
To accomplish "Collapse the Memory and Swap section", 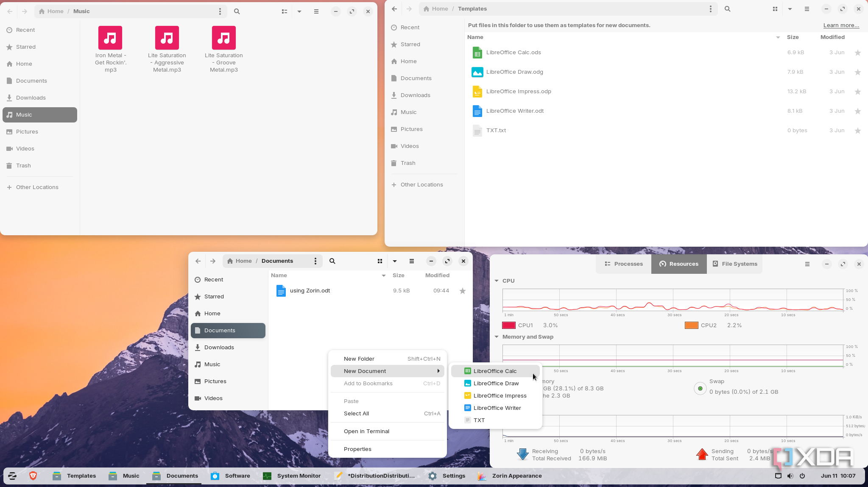I will 497,337.
